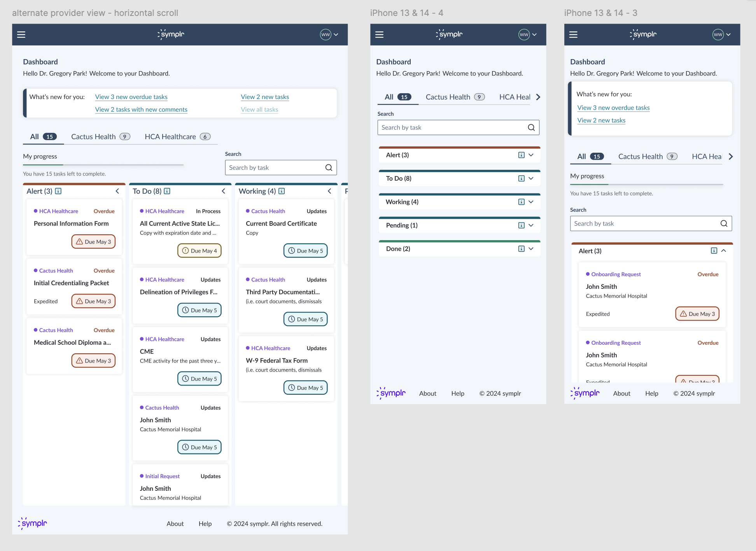756x551 pixels.
Task: Click the info icon beside Alert (3)
Action: coord(58,191)
